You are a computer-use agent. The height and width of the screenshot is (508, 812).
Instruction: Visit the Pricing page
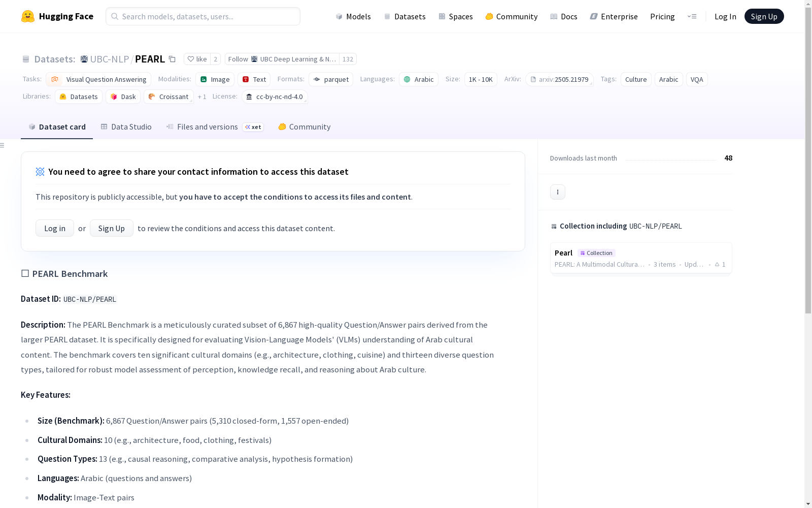662,16
